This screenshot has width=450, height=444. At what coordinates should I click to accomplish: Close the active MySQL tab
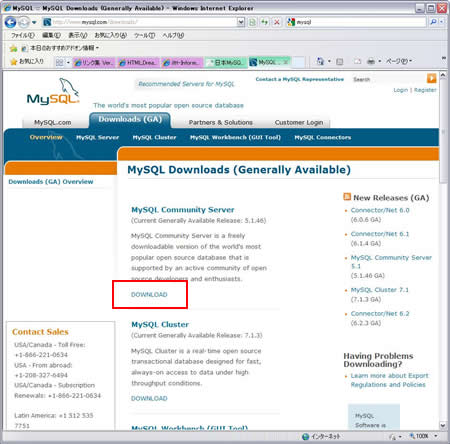[286, 62]
